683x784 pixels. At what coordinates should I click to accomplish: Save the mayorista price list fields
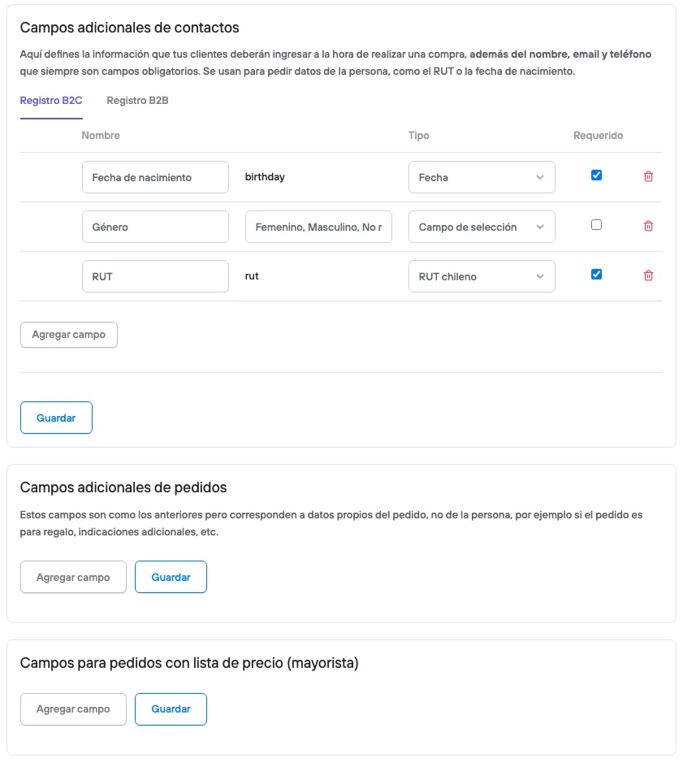[x=171, y=709]
